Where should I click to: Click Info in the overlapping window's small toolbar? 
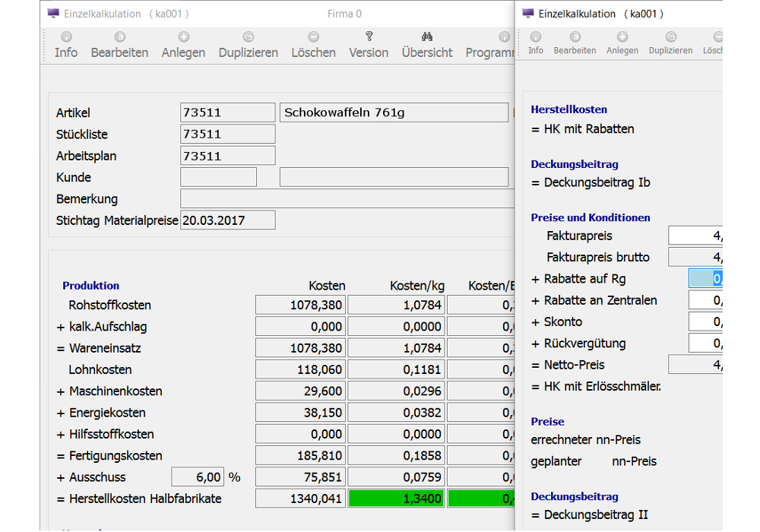(536, 43)
